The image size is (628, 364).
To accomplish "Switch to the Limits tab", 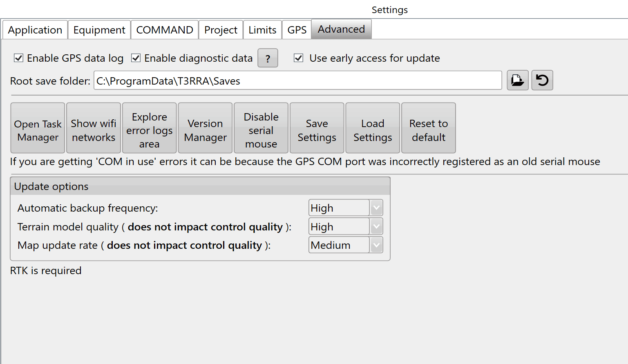I will point(262,30).
